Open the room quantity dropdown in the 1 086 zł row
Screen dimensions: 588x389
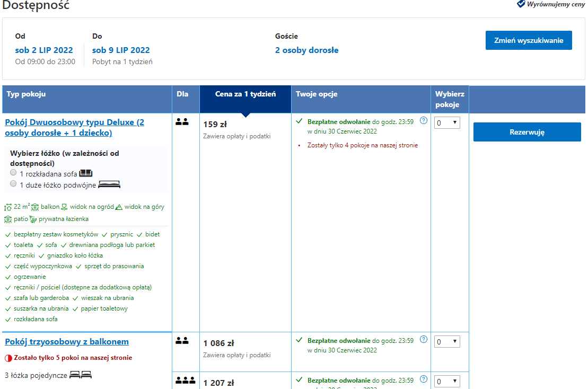447,341
